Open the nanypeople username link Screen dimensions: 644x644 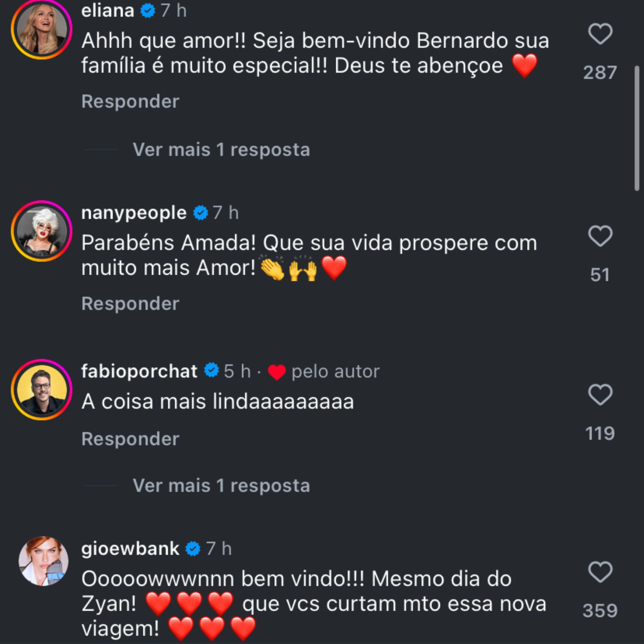(x=134, y=213)
